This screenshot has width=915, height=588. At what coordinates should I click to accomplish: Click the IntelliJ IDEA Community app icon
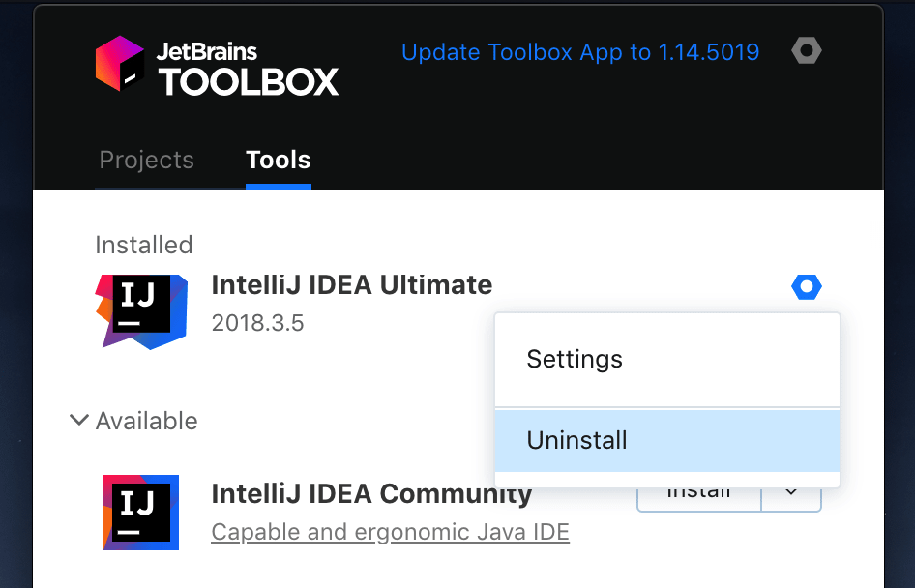[140, 513]
